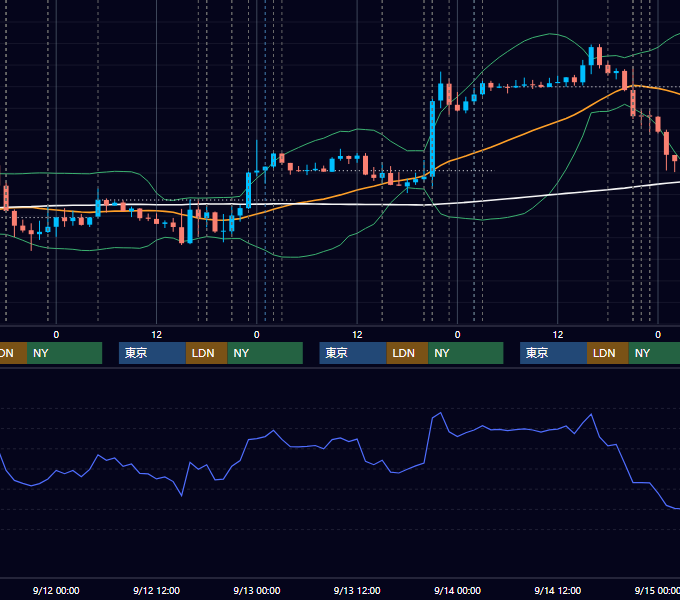This screenshot has width=680, height=600.
Task: Click the LDN session block on 9/12
Action: 206,353
